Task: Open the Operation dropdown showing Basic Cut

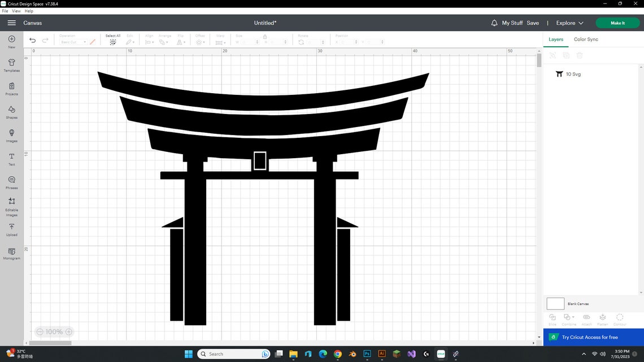Action: click(x=73, y=41)
